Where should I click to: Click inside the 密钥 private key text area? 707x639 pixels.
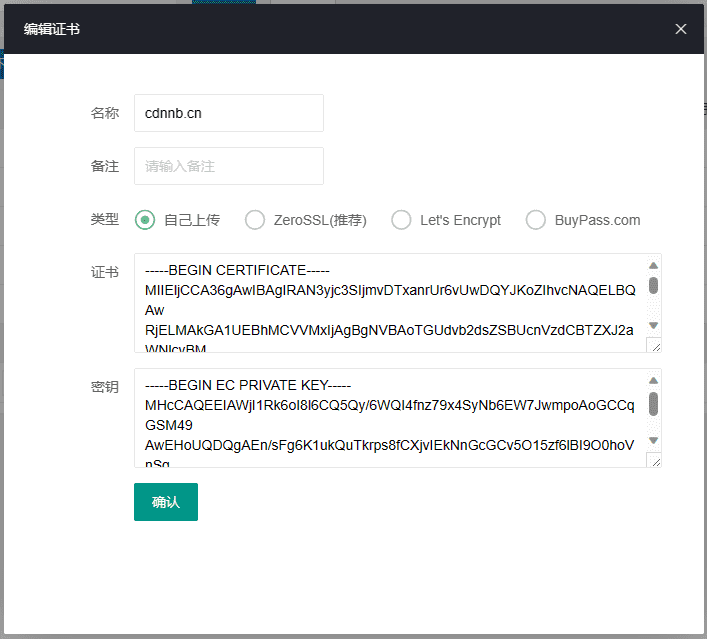click(390, 418)
